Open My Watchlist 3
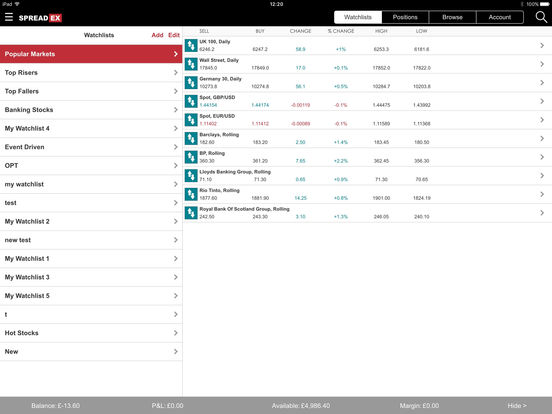 [91, 277]
